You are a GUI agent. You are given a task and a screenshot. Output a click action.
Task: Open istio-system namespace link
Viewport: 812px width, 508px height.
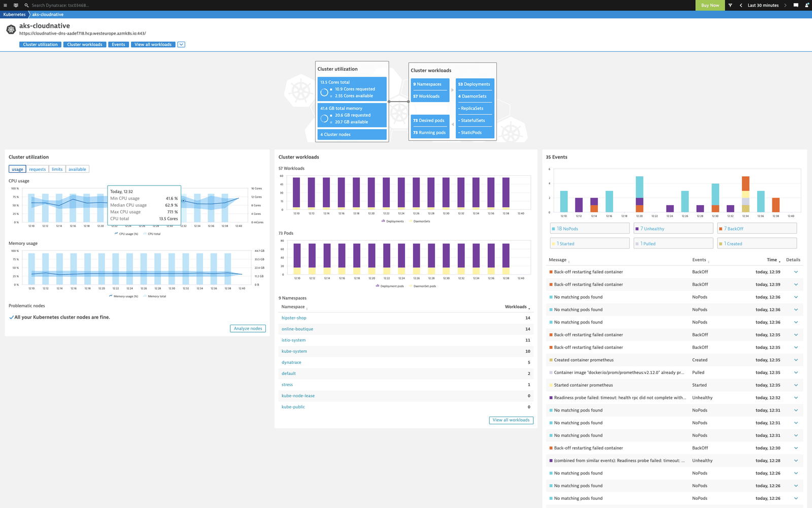point(293,340)
